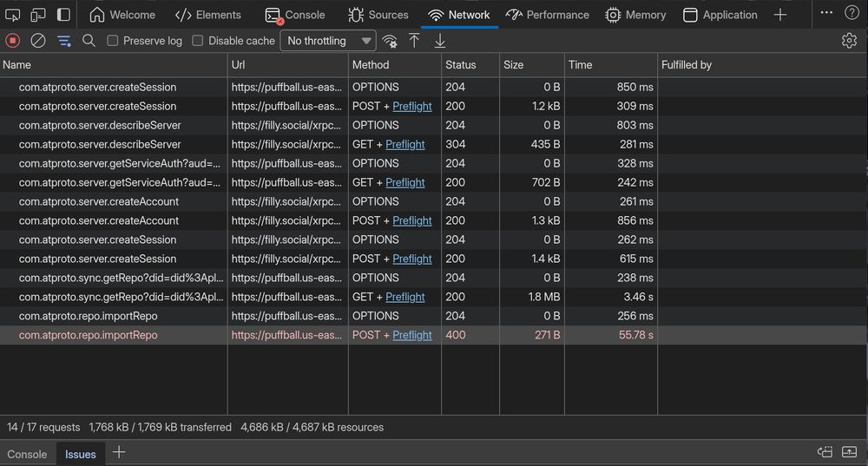The image size is (868, 466).
Task: Open the No throttling dropdown
Action: pyautogui.click(x=328, y=41)
